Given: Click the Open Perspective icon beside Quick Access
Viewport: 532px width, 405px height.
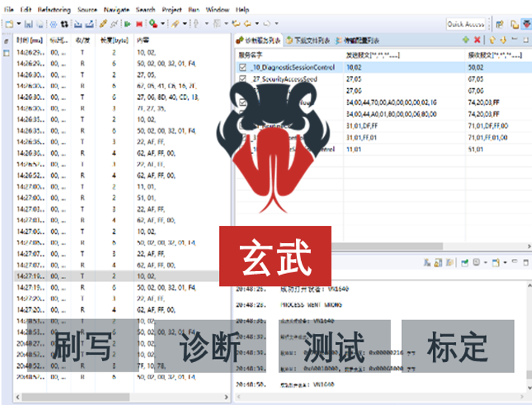Looking at the screenshot, I should [x=499, y=24].
